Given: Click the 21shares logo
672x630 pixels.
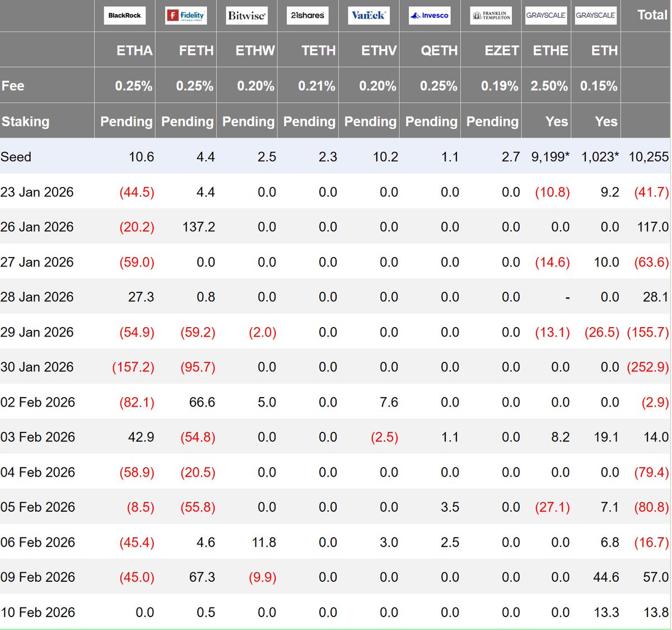Looking at the screenshot, I should (x=307, y=16).
